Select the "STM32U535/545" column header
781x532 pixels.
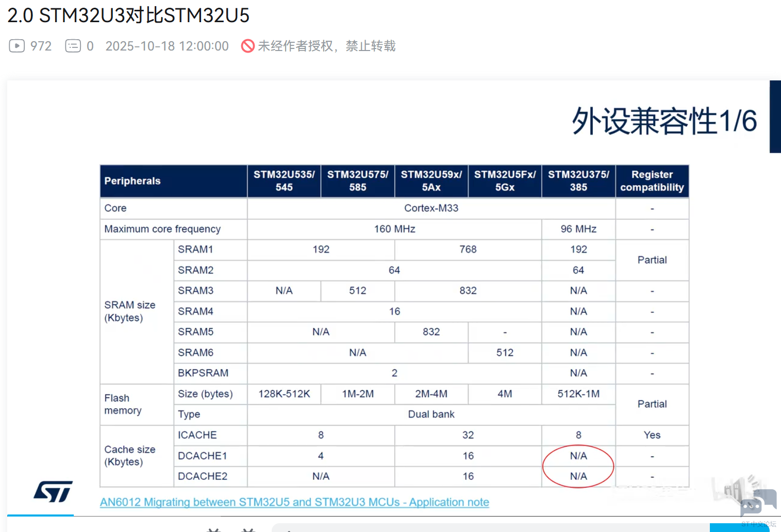click(284, 181)
